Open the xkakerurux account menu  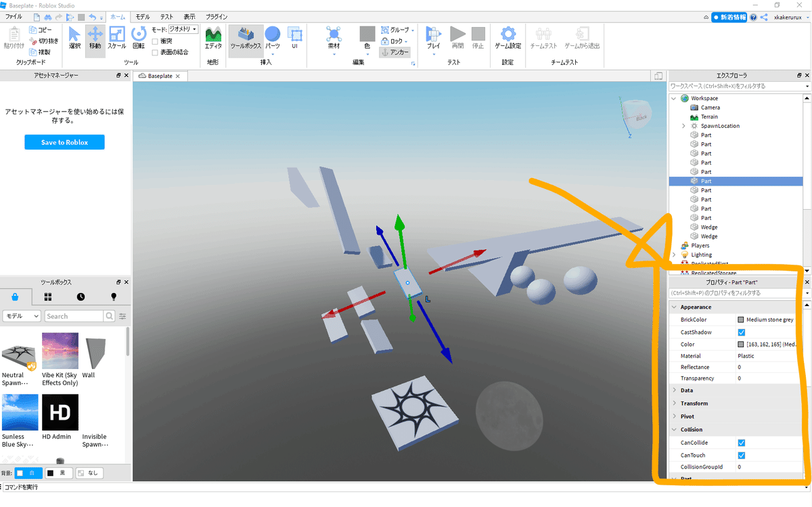(790, 17)
